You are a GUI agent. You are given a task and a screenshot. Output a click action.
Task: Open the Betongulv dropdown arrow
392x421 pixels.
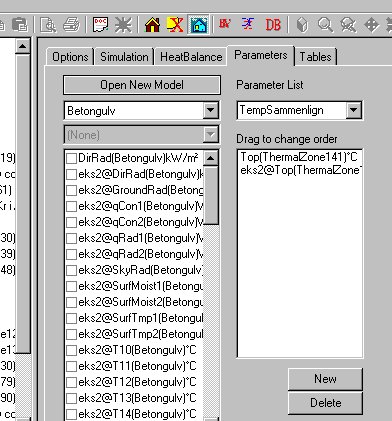click(211, 110)
